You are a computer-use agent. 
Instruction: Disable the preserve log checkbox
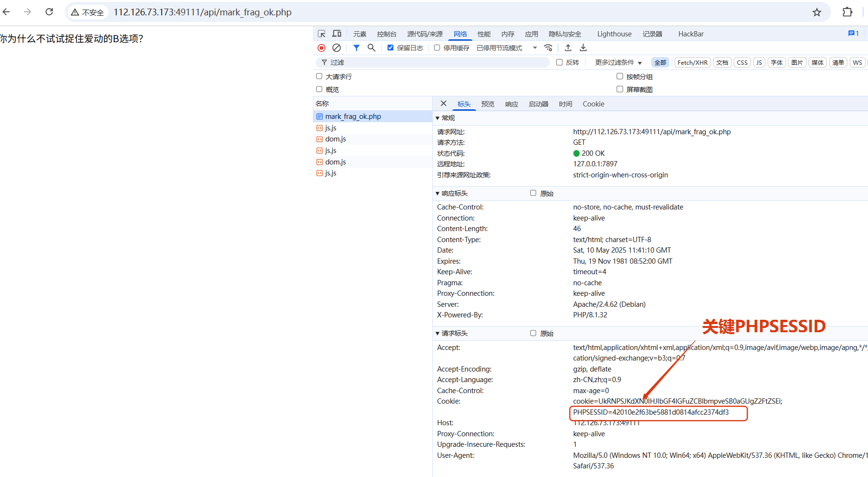(x=391, y=48)
